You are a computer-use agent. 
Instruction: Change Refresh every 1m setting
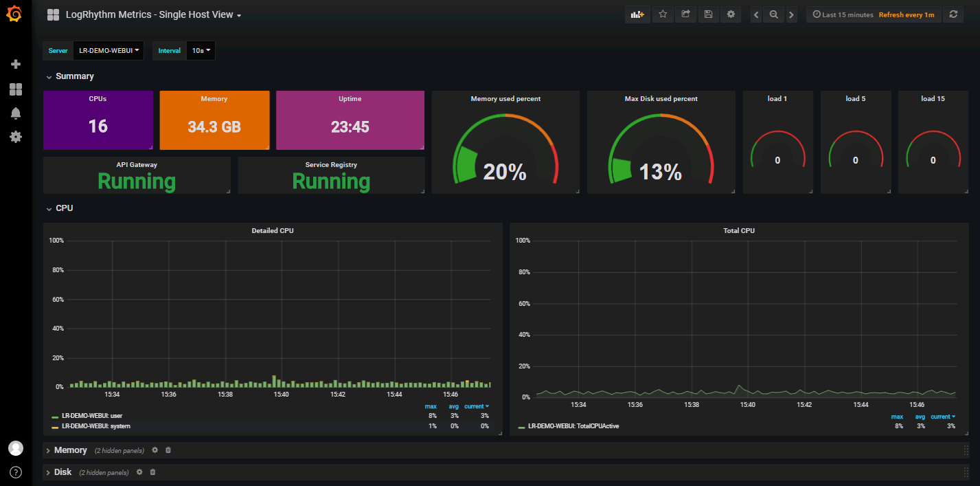click(907, 14)
